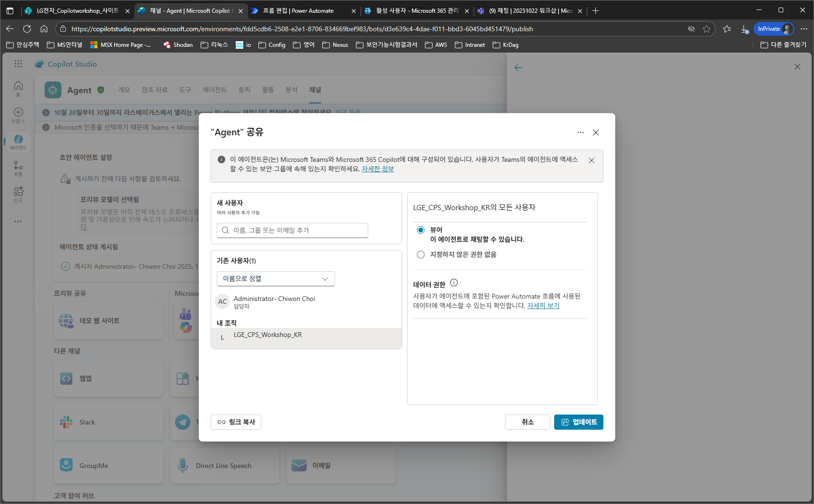Dismiss the Teams info banner in dialog
The image size is (814, 504).
(x=592, y=160)
